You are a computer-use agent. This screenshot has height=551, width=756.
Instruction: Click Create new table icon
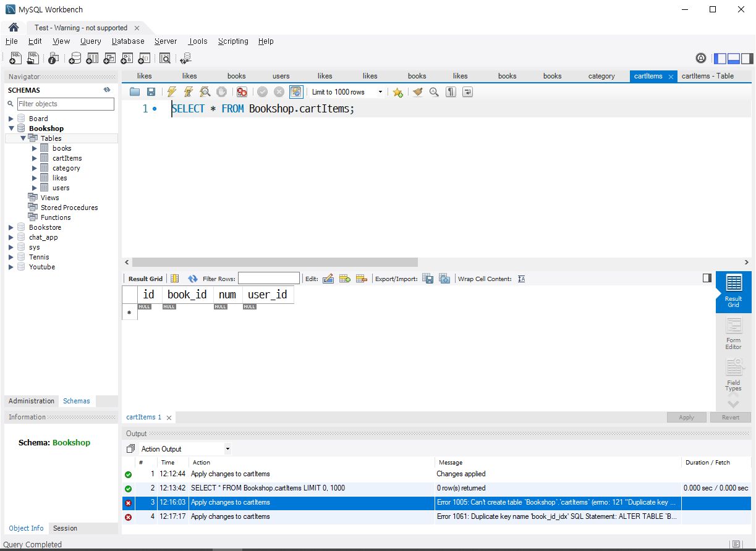[x=92, y=58]
